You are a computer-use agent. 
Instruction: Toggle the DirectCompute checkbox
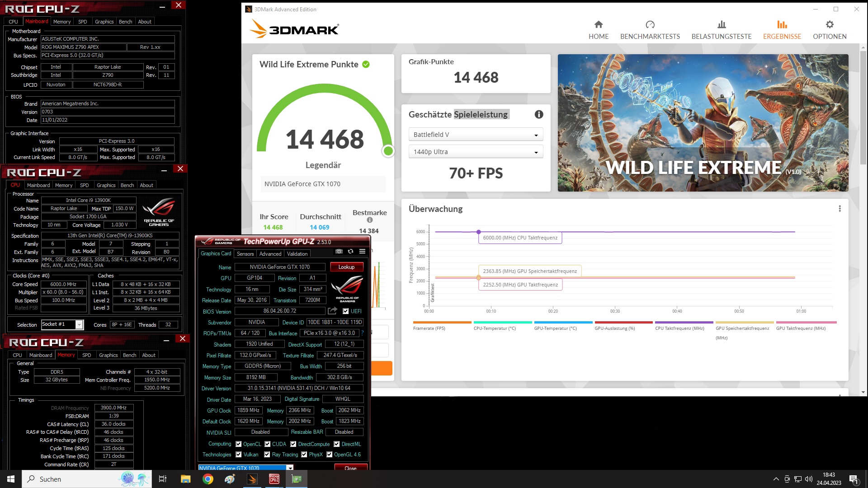pos(293,444)
